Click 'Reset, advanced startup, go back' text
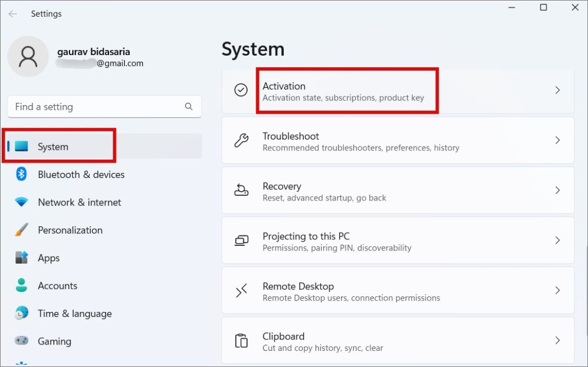This screenshot has height=367, width=588. 324,198
